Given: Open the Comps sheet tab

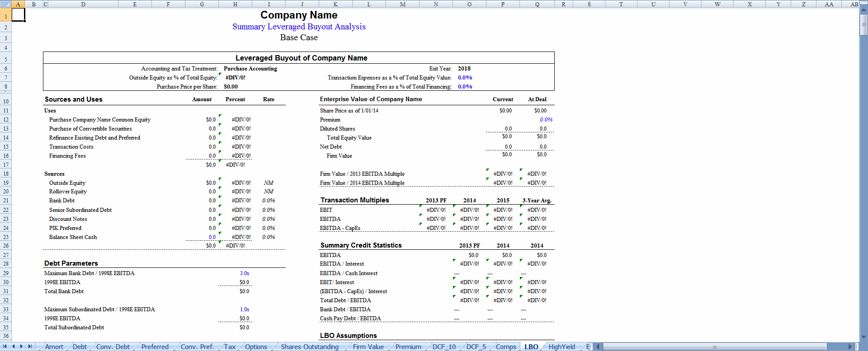Looking at the screenshot, I should click(506, 347).
